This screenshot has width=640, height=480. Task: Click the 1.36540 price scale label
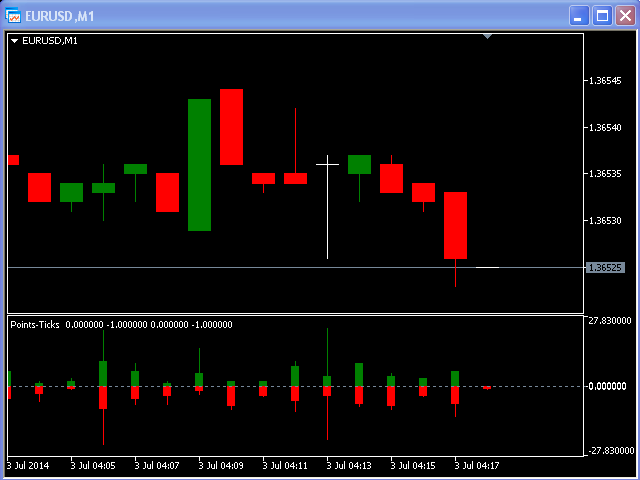click(605, 128)
